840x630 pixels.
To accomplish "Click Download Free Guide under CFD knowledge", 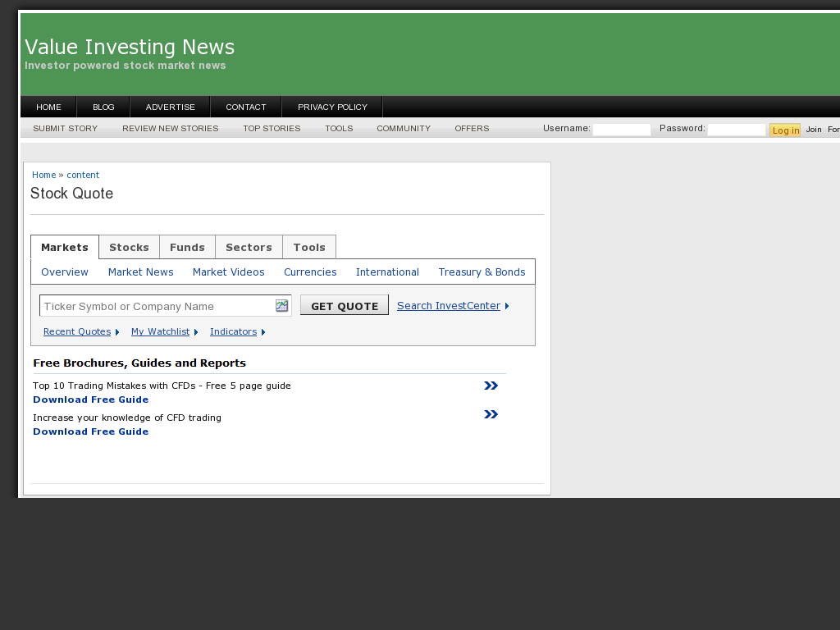I will pos(90,431).
